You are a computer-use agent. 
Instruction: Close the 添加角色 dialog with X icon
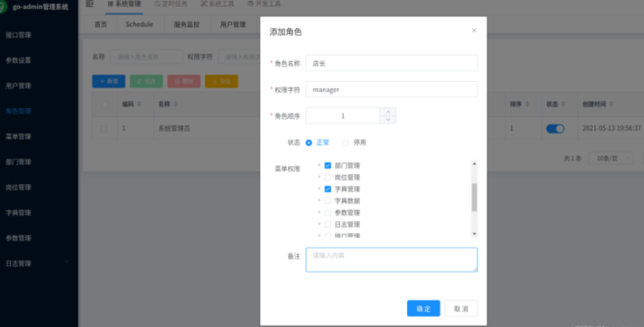tap(474, 31)
